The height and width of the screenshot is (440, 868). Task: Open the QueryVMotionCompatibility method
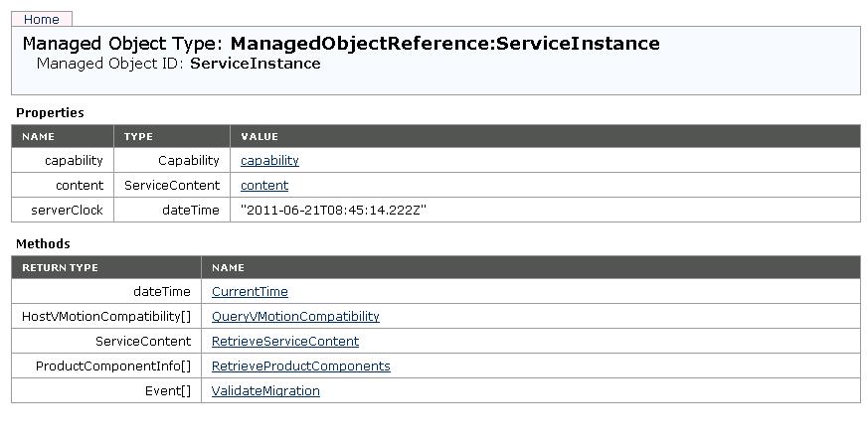(295, 316)
